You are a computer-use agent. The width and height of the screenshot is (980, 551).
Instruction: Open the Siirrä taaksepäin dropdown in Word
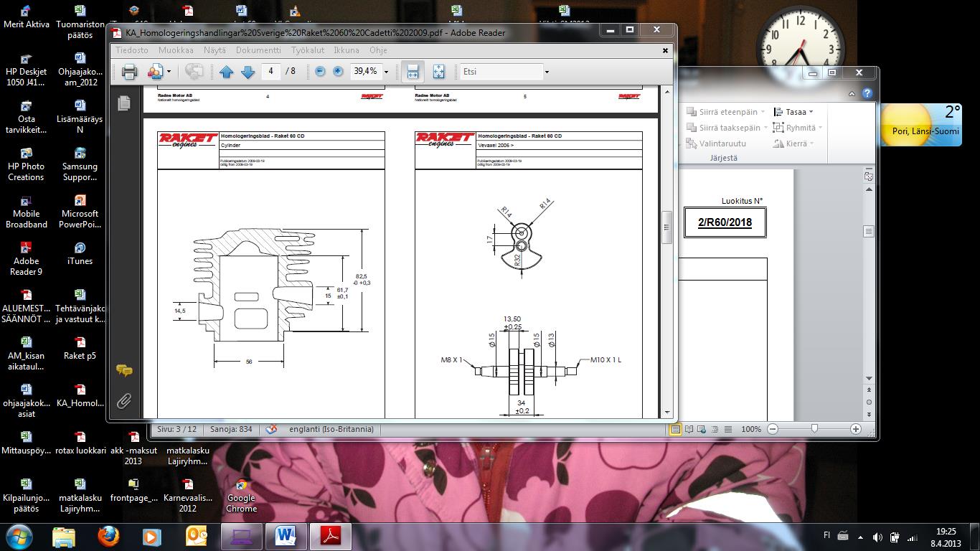727,128
